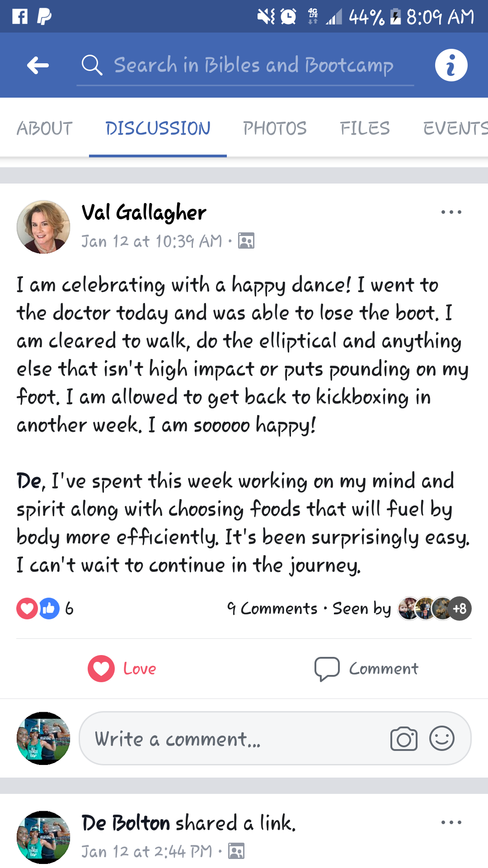Expand the +8 seen-by list
This screenshot has height=868, width=488.
460,609
